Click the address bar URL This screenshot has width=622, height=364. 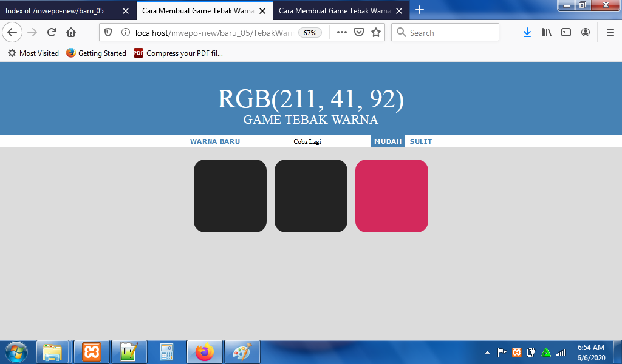tap(213, 33)
